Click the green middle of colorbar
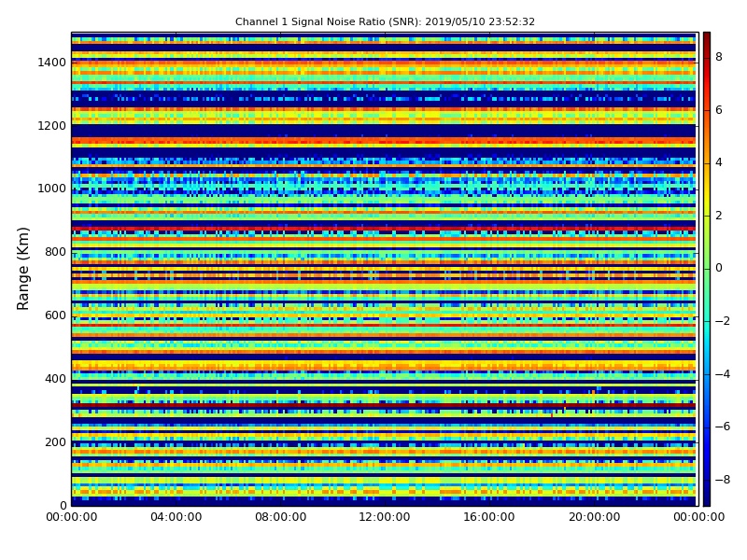Image resolution: width=747 pixels, height=560 pixels. click(x=707, y=269)
